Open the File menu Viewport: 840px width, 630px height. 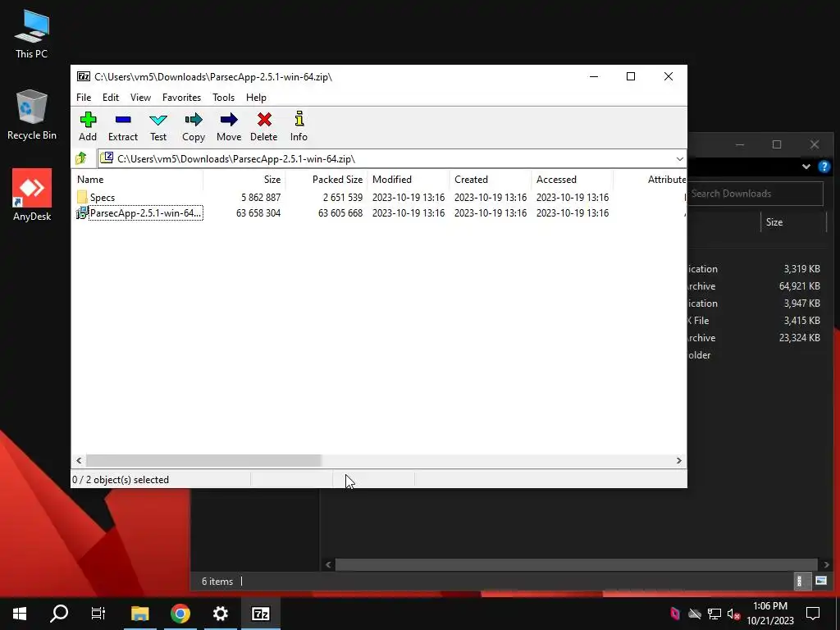pyautogui.click(x=84, y=98)
